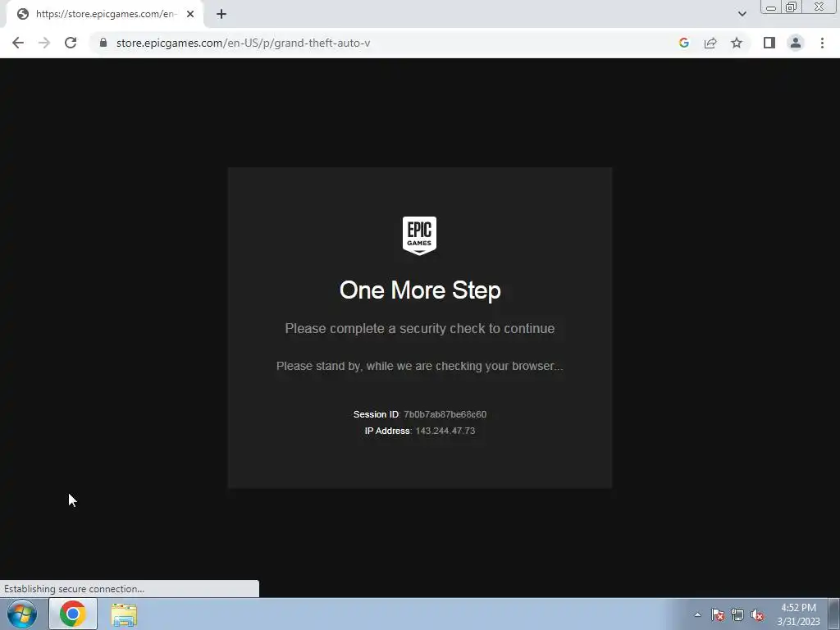
Task: Share this page icon
Action: point(710,43)
